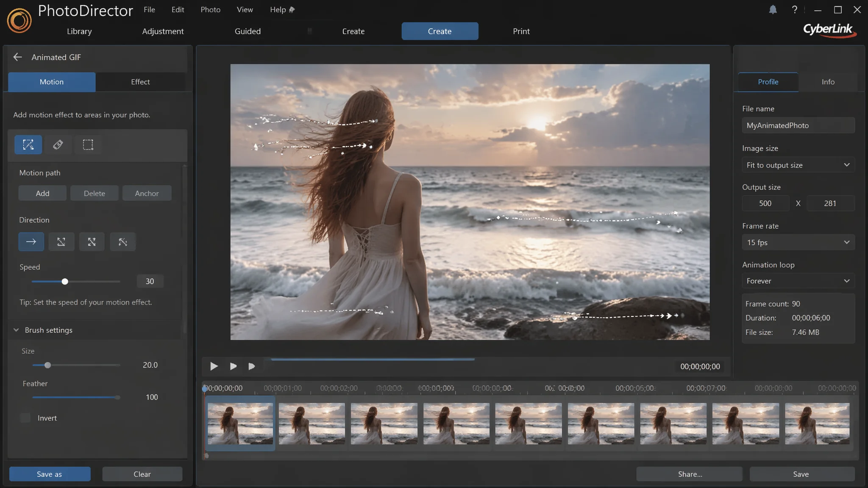Viewport: 868px width, 488px height.
Task: Open the Help menu
Action: pos(278,9)
